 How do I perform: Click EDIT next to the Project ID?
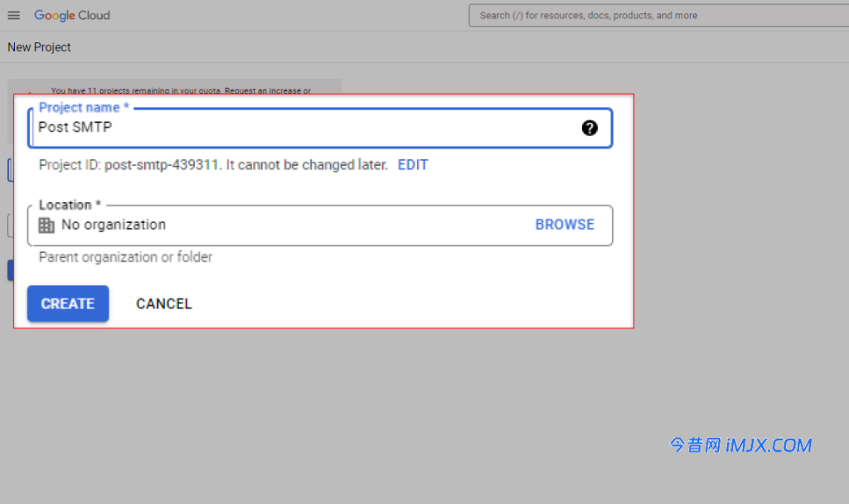point(413,165)
